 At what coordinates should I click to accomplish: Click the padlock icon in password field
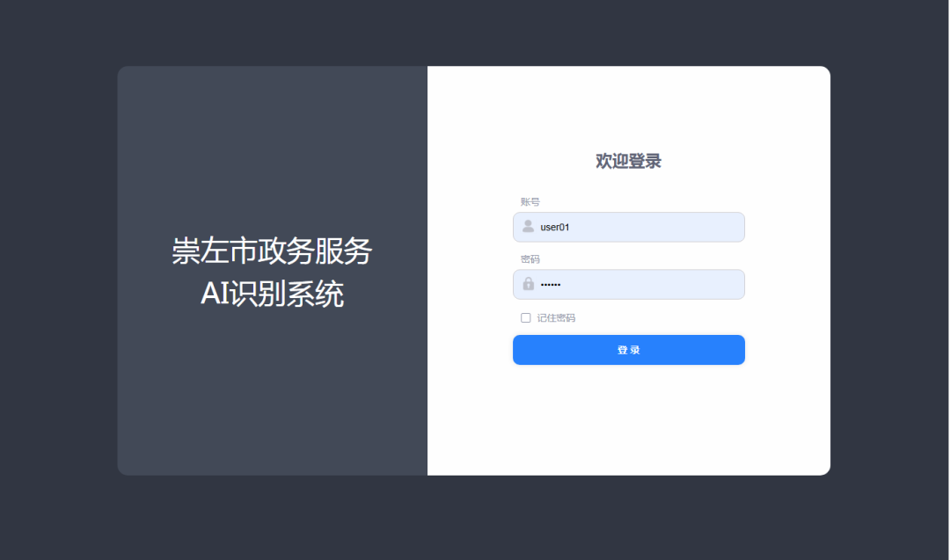(x=529, y=283)
